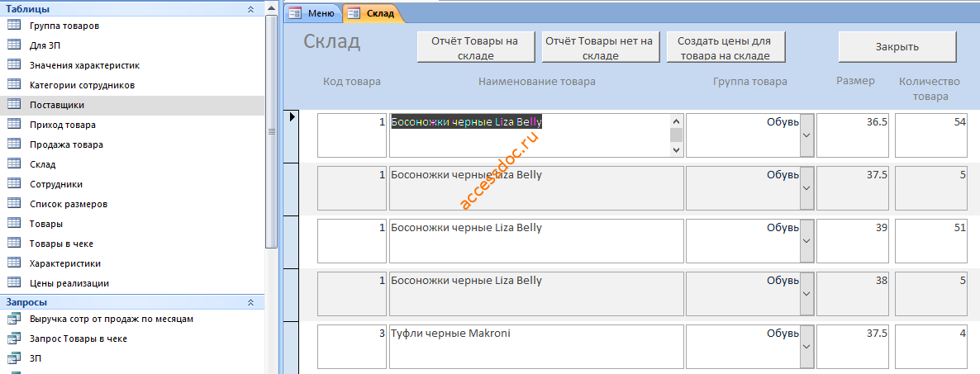Click the Запрос Товары в чеке query icon
980x374 pixels.
(14, 339)
